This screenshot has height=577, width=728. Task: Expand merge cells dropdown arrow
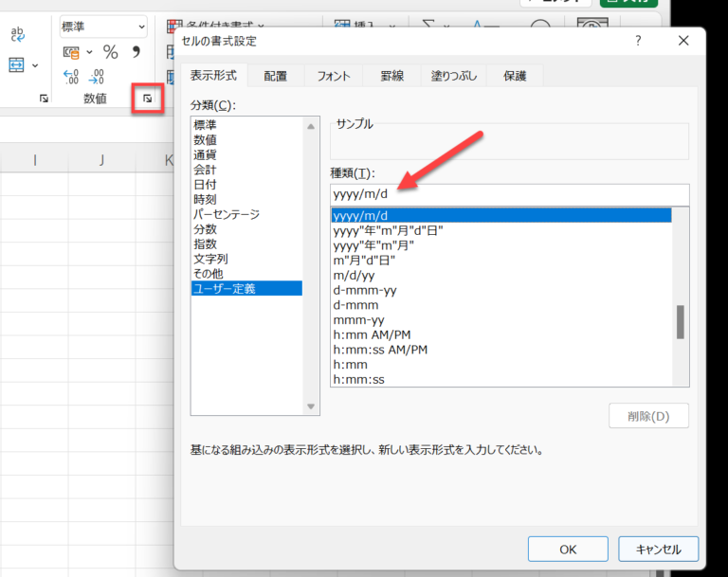tap(35, 65)
